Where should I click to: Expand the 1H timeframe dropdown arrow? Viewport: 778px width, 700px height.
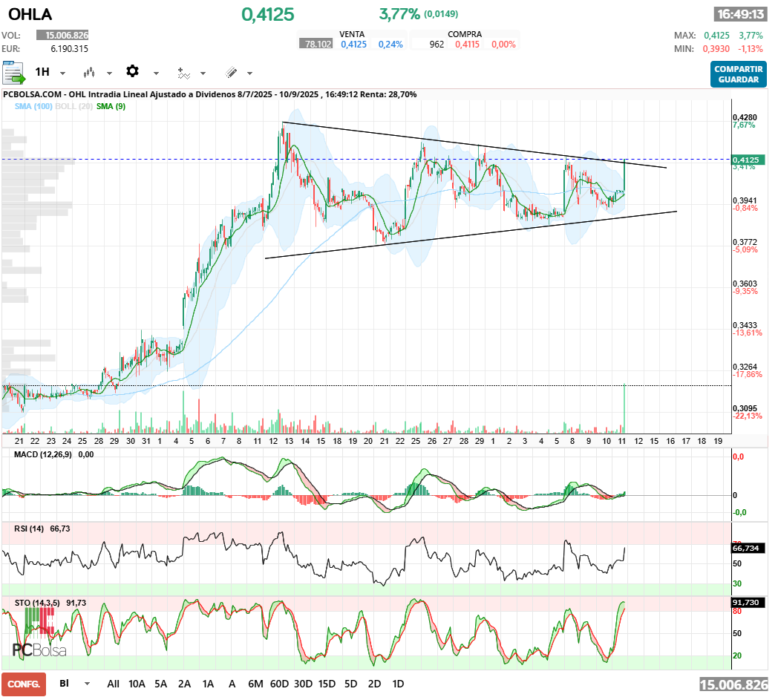coord(62,73)
